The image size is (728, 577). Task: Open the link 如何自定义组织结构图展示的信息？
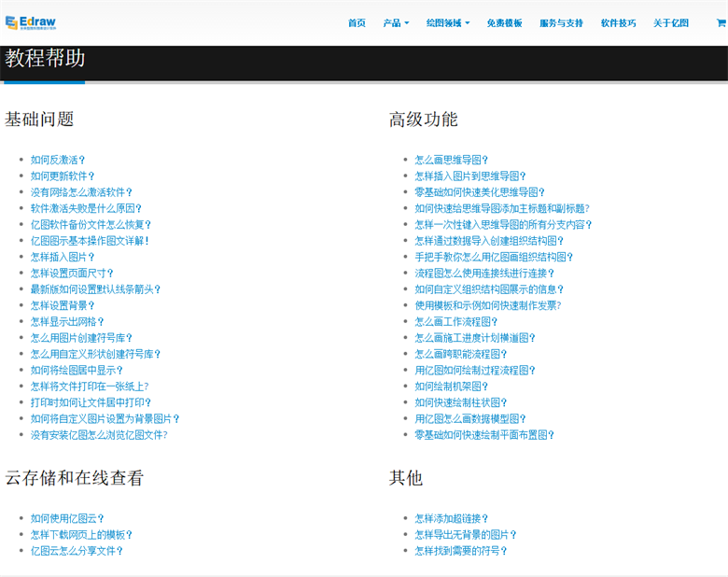[489, 289]
